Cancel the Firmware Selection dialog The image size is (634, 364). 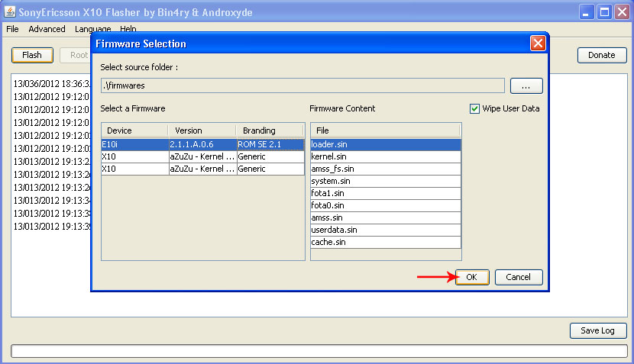519,277
